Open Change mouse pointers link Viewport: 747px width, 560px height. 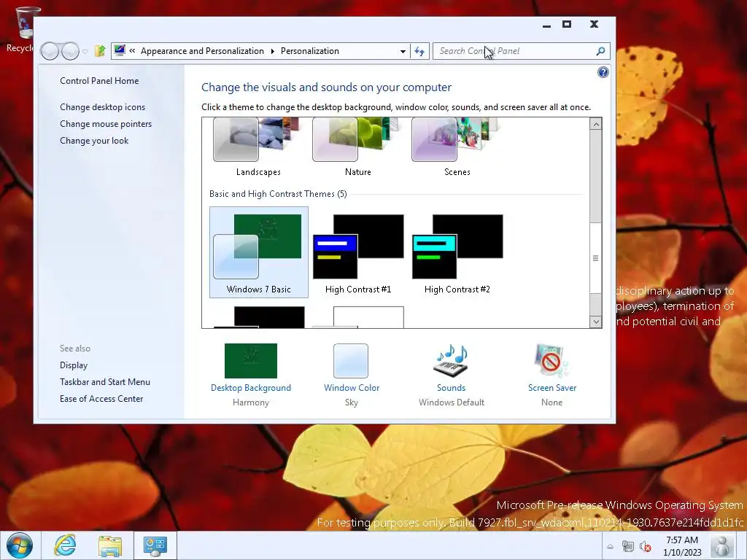click(x=106, y=124)
